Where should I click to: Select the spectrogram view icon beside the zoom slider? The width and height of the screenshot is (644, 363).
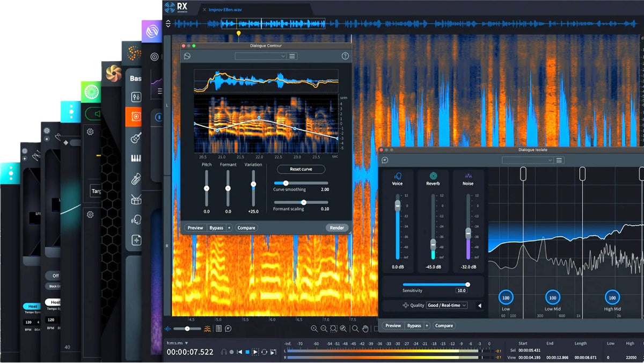[x=207, y=329]
